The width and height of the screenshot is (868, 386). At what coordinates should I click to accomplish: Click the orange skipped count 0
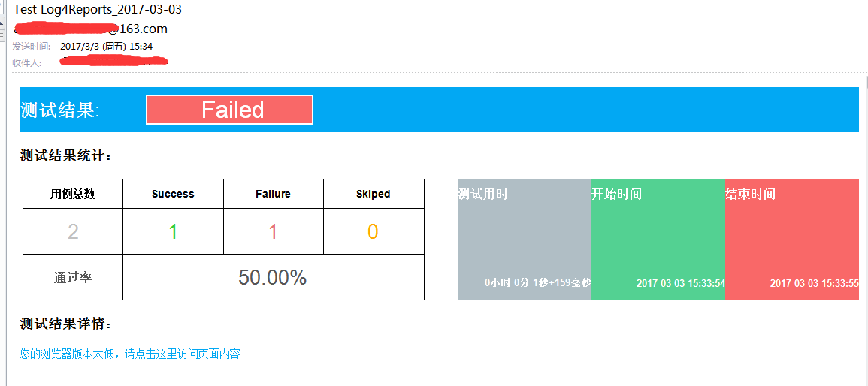tap(373, 232)
